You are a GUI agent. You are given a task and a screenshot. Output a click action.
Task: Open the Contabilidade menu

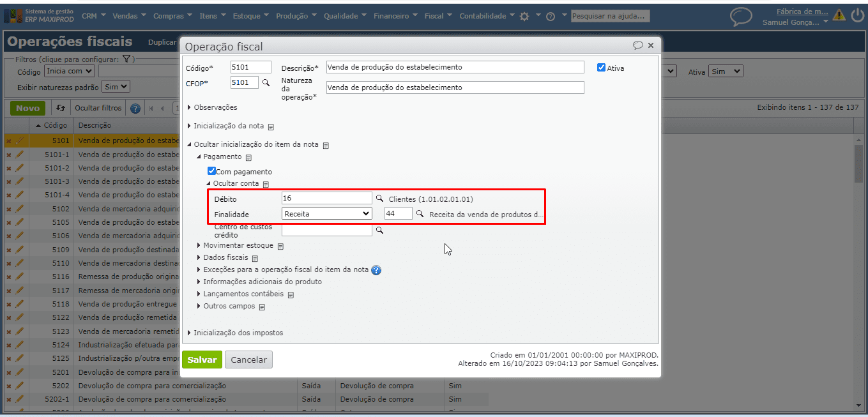(487, 16)
